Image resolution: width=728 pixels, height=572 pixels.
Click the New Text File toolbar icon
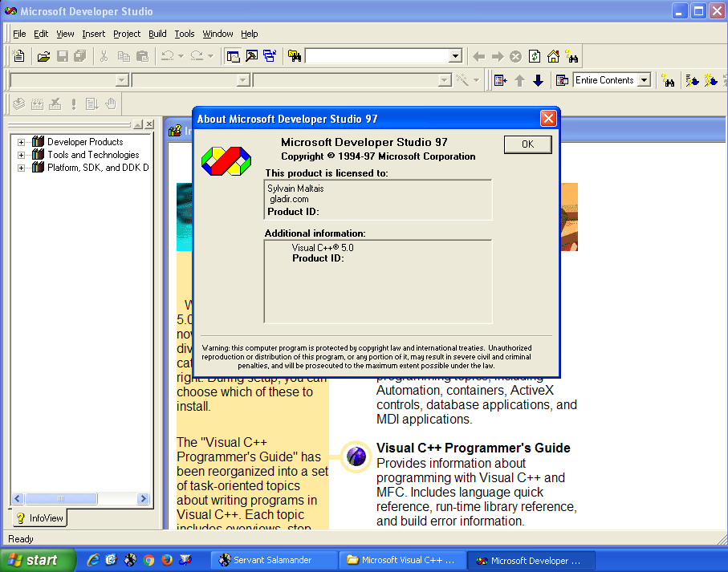pyautogui.click(x=18, y=56)
